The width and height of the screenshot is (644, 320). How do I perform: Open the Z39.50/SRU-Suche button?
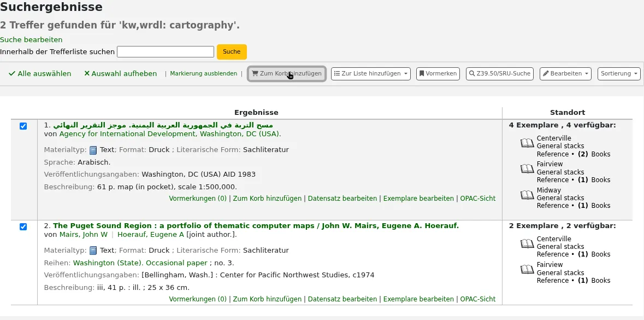pyautogui.click(x=499, y=74)
